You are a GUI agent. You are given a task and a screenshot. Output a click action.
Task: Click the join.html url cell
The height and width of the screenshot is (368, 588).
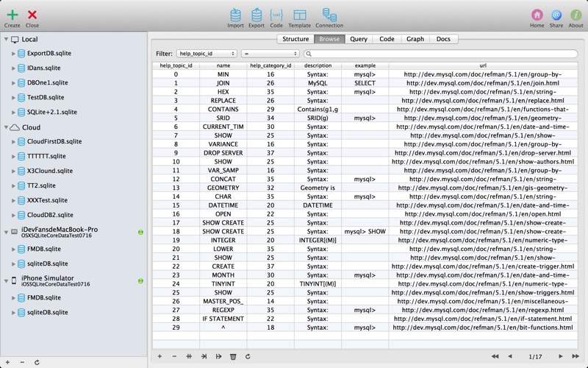(483, 83)
